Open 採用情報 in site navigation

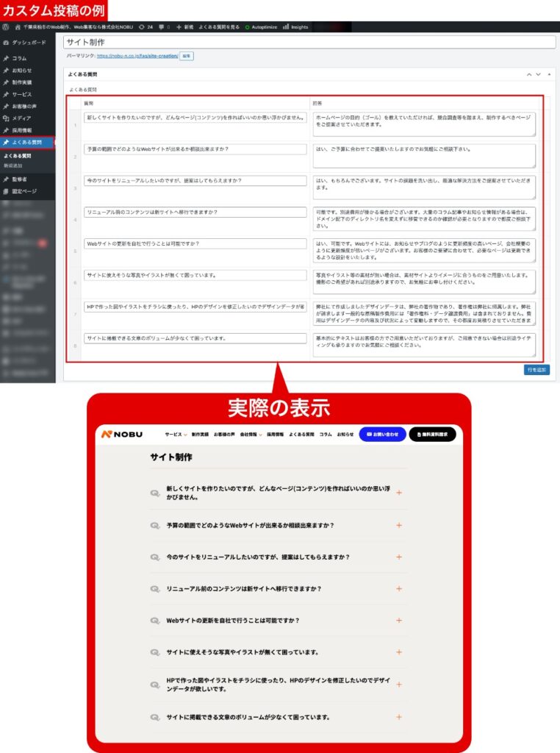(x=275, y=434)
